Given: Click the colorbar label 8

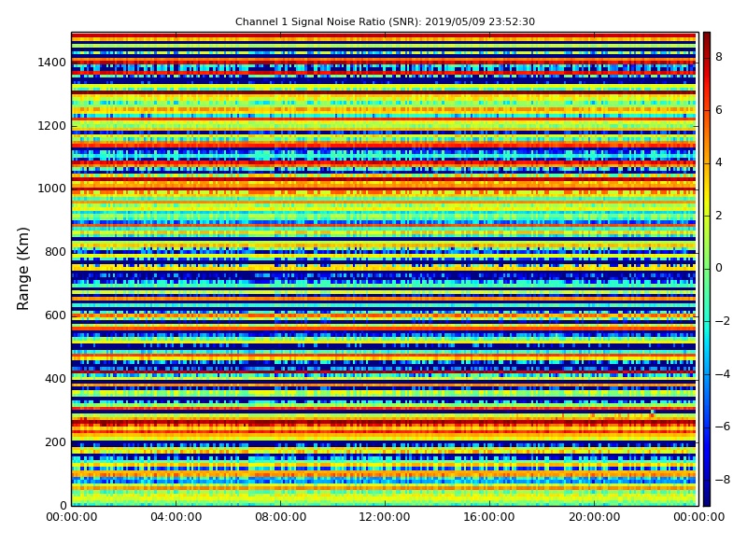Looking at the screenshot, I should pyautogui.click(x=719, y=57).
